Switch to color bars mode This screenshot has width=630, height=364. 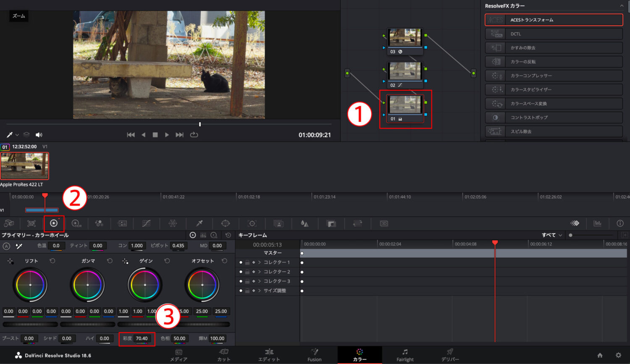(x=203, y=235)
